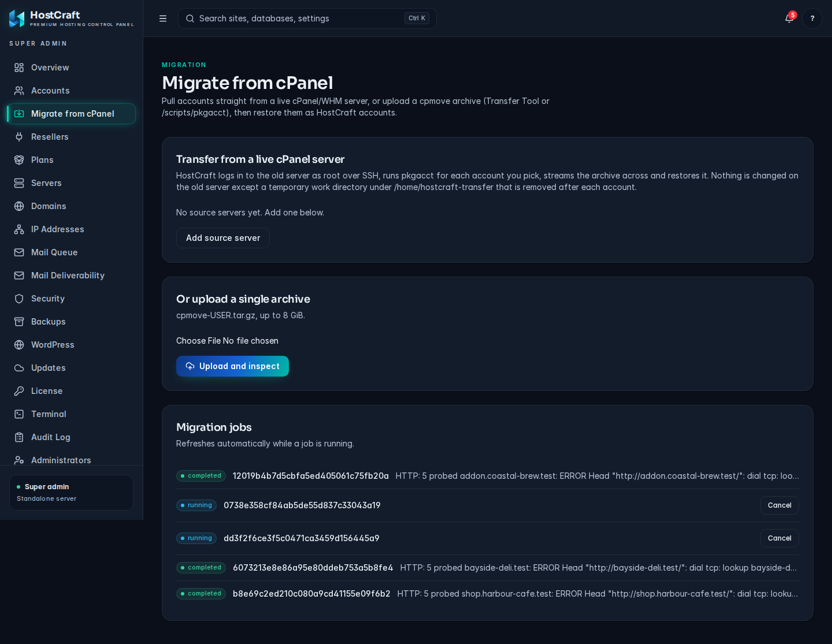Click the completed badge for job 6073213e
Image resolution: width=832 pixels, height=644 pixels.
(x=201, y=568)
